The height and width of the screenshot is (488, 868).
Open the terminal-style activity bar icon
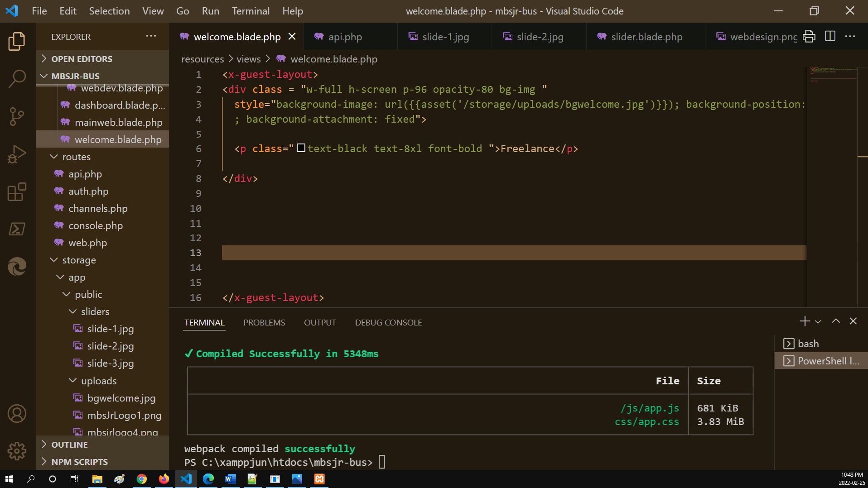(x=17, y=229)
